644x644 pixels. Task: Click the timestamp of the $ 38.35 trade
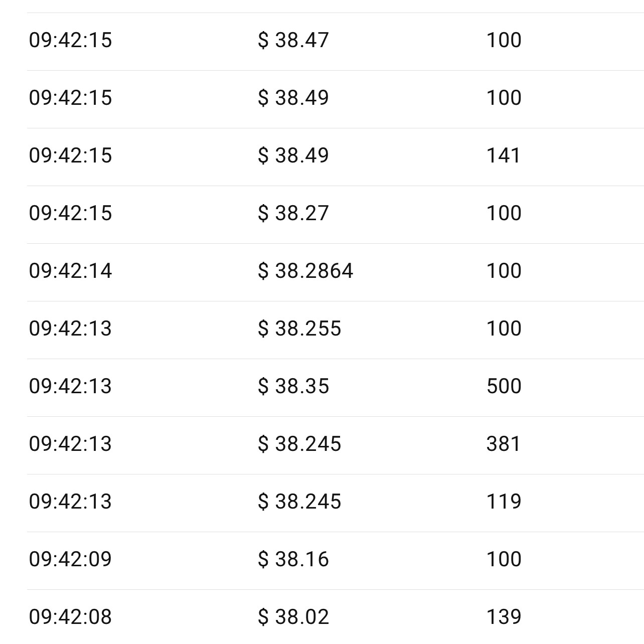(x=70, y=386)
